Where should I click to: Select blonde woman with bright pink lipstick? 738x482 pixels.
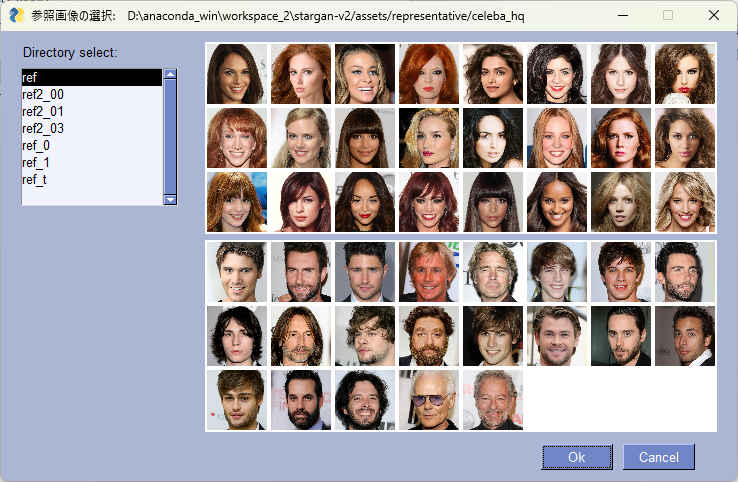tap(429, 138)
